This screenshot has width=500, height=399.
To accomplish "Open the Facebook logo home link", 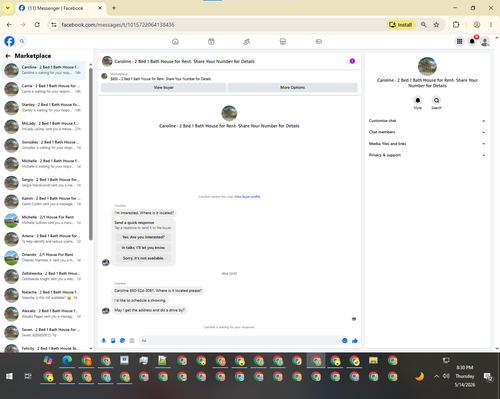I will tap(9, 41).
